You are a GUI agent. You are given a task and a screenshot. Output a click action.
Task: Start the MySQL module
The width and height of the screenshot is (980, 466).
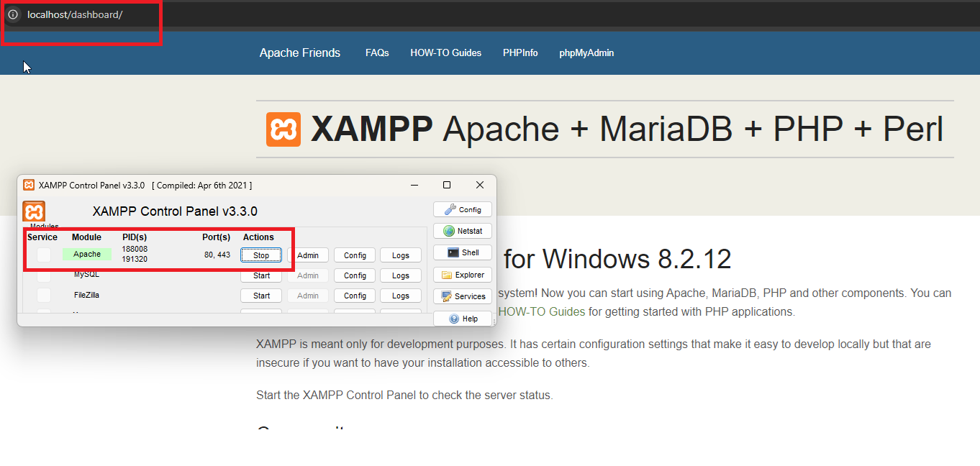click(x=261, y=275)
